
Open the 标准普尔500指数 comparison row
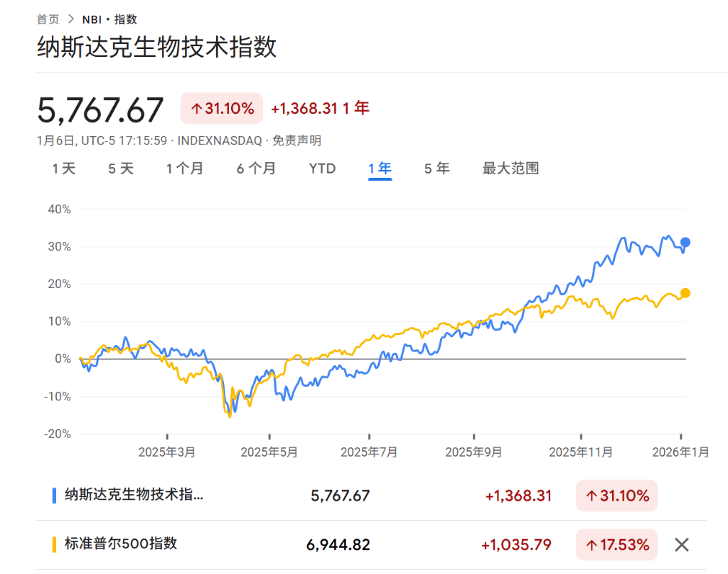click(121, 545)
